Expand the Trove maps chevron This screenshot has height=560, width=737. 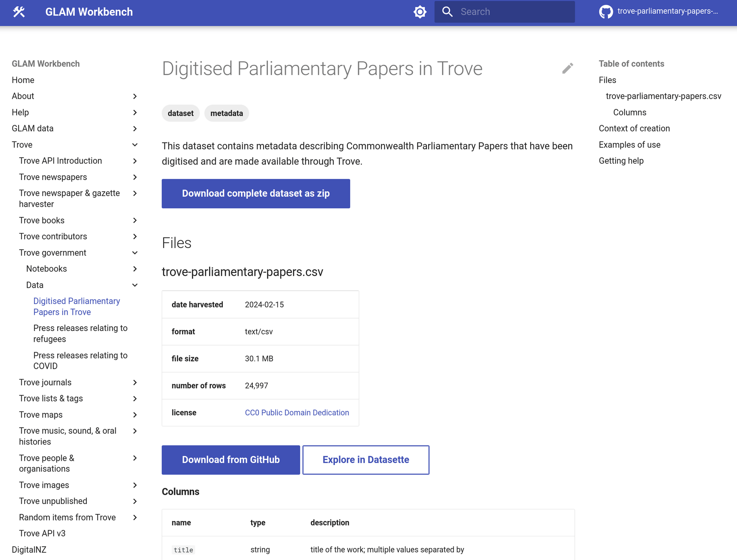135,415
